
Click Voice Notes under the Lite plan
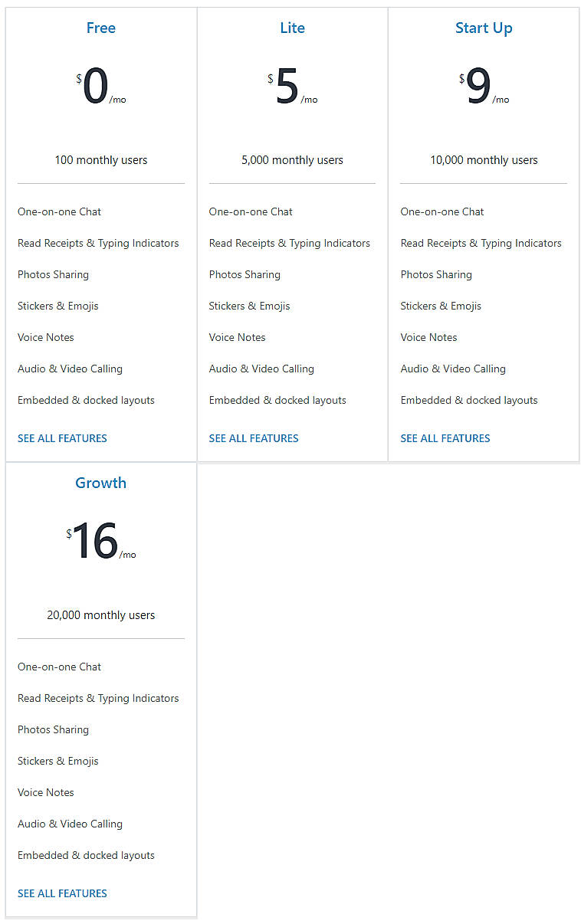(237, 337)
